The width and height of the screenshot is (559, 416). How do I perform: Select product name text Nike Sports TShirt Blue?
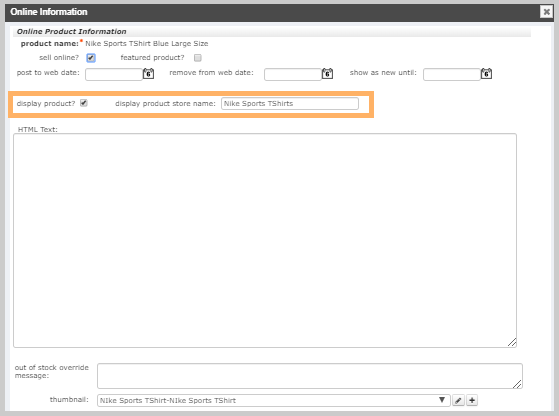pos(127,43)
